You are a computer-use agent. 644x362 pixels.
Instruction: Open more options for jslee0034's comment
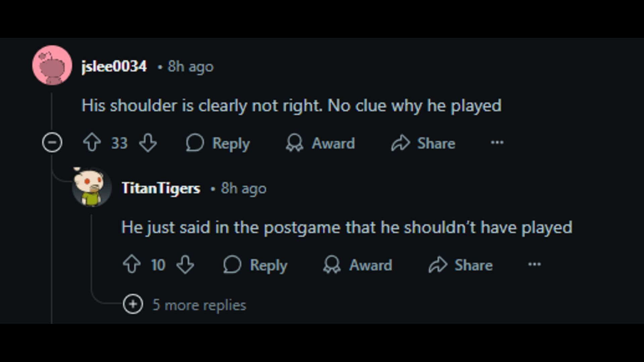tap(497, 142)
